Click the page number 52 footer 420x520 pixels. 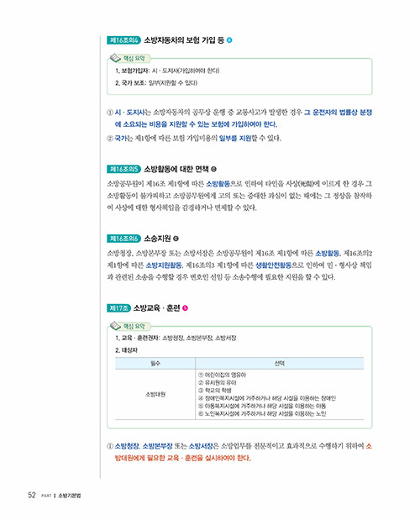[x=31, y=495]
